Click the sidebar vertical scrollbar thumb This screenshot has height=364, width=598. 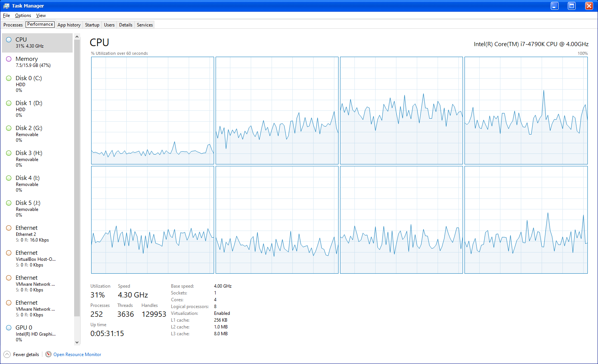(x=77, y=178)
